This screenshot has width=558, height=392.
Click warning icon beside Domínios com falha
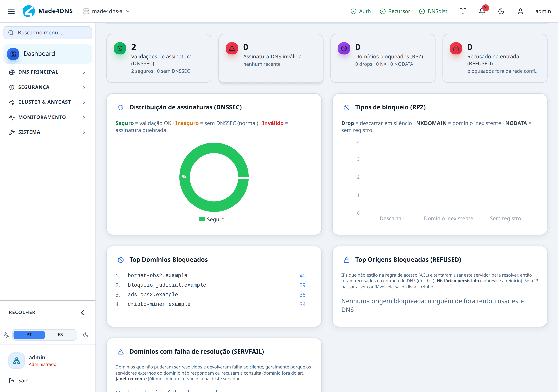pos(121,352)
